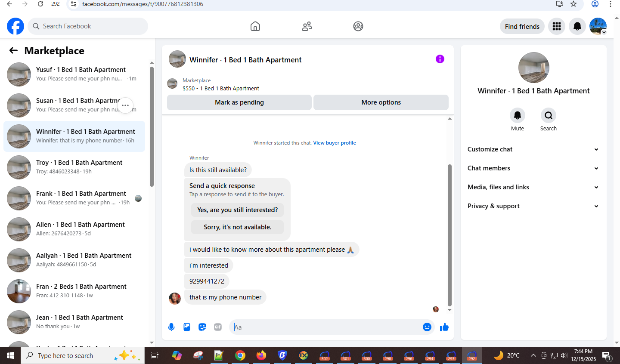Click the chat list scrollbar
Viewport: 620px width, 364px height.
click(x=152, y=127)
